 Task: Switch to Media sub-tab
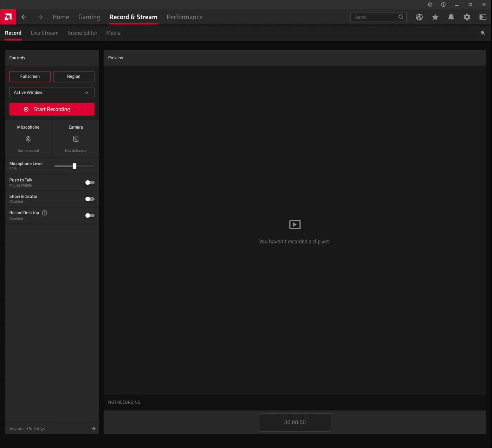click(113, 33)
